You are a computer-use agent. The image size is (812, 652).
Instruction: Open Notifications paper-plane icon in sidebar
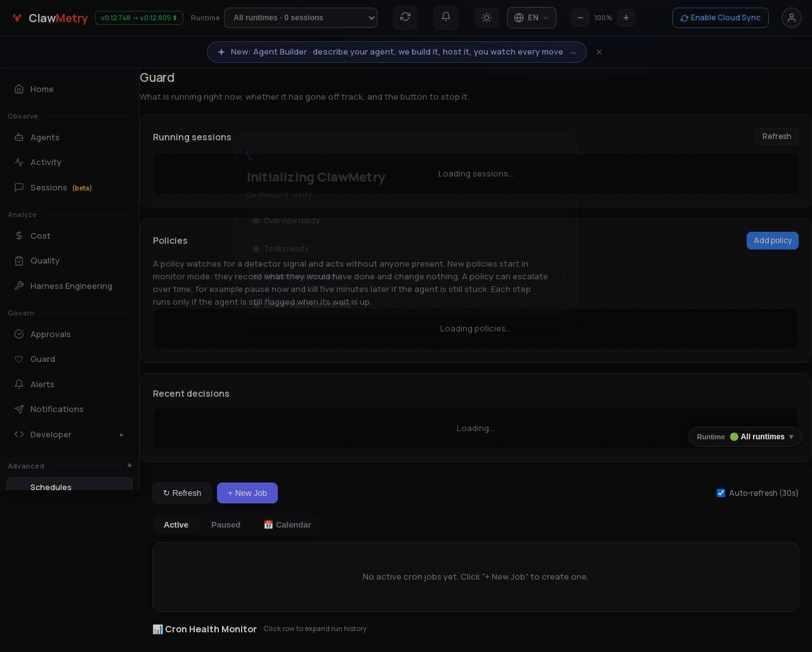pyautogui.click(x=19, y=409)
